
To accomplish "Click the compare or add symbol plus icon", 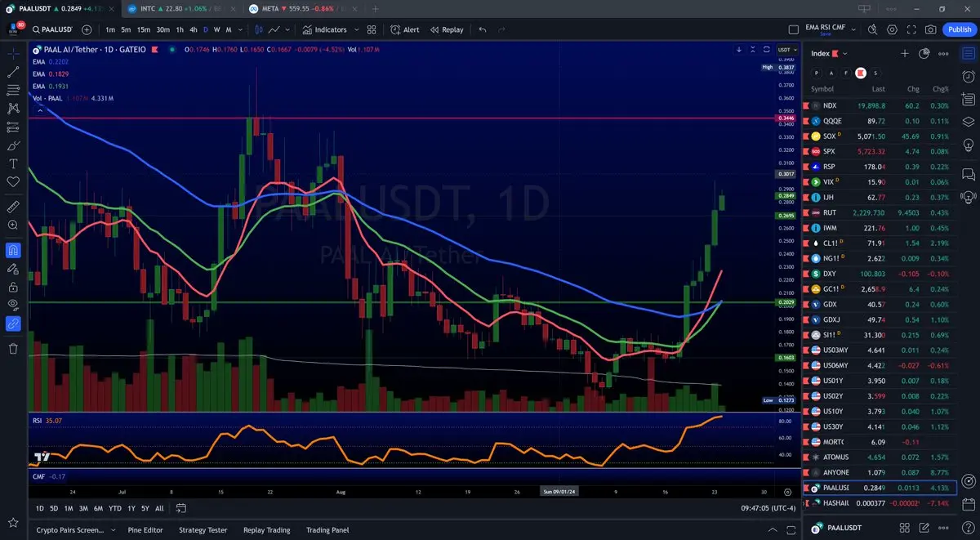I will [87, 29].
